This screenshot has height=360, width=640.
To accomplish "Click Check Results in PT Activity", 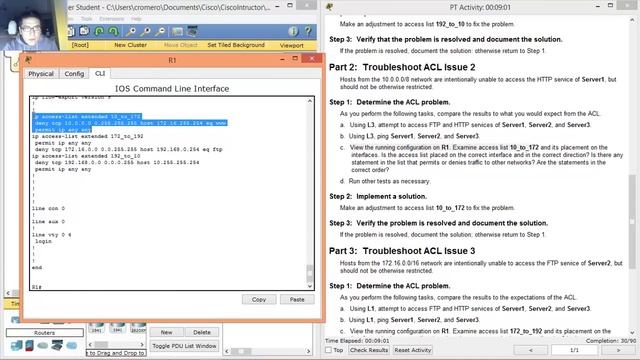I will click(369, 350).
